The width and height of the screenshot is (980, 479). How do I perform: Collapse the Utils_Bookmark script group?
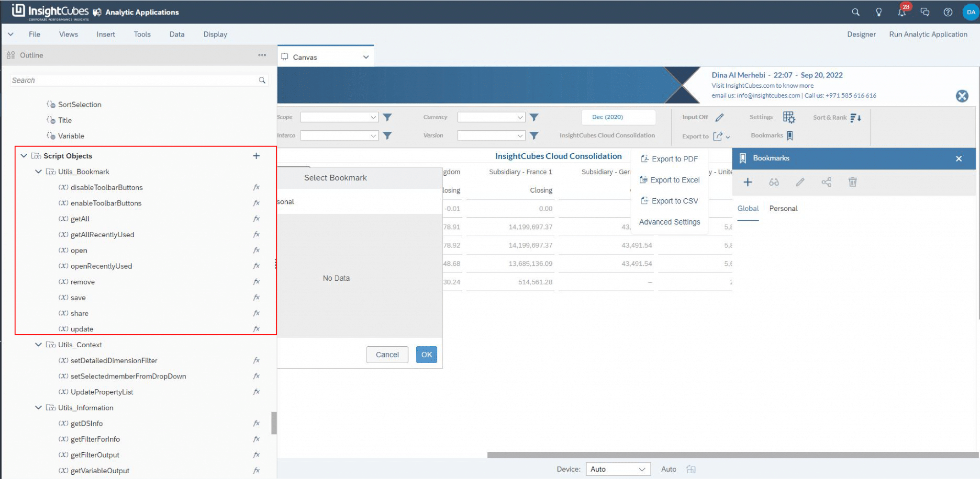pos(38,171)
